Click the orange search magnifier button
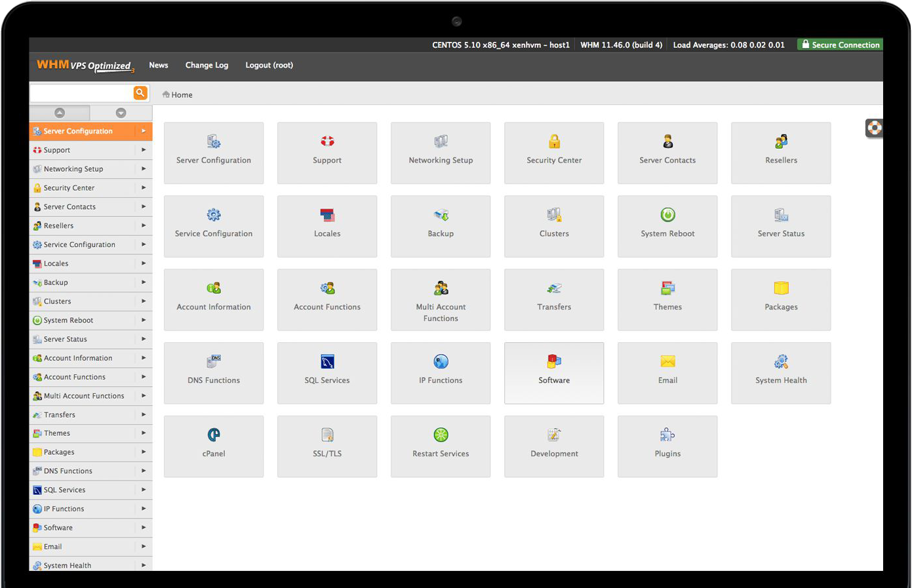Viewport: 912px width, 588px height. [x=140, y=93]
